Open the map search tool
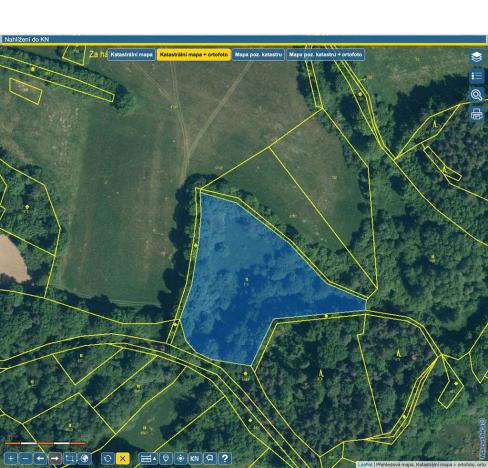This screenshot has height=468, width=488. tap(476, 95)
